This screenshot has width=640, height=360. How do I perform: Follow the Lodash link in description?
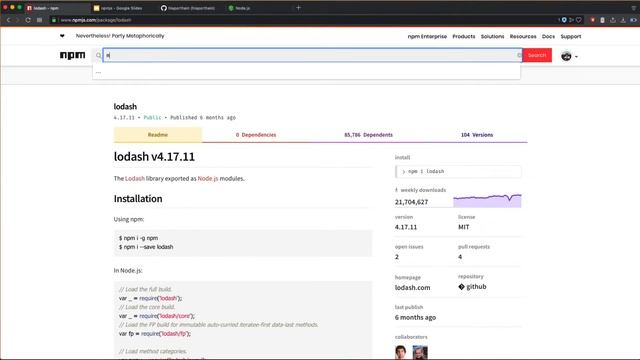coord(135,178)
